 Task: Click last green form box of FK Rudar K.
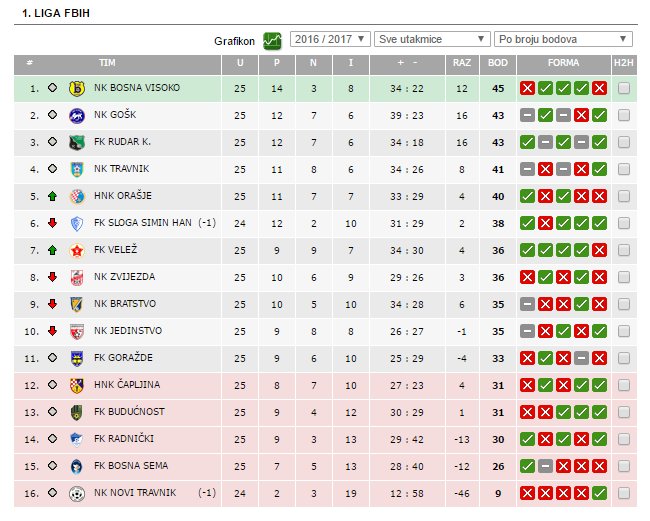tap(599, 142)
